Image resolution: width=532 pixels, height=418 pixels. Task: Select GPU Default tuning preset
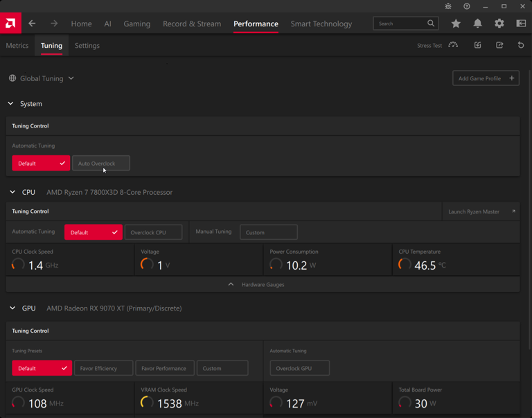click(x=42, y=368)
